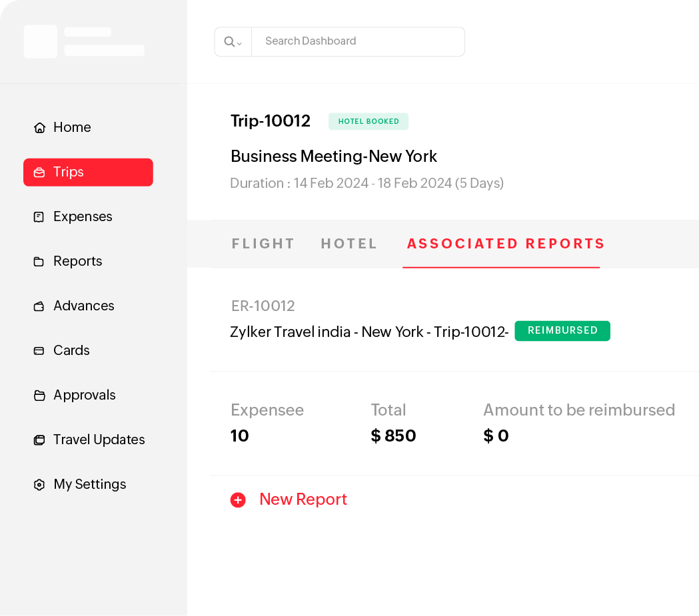The image size is (699, 616).
Task: Click the Search Dashboard input field
Action: (x=358, y=41)
